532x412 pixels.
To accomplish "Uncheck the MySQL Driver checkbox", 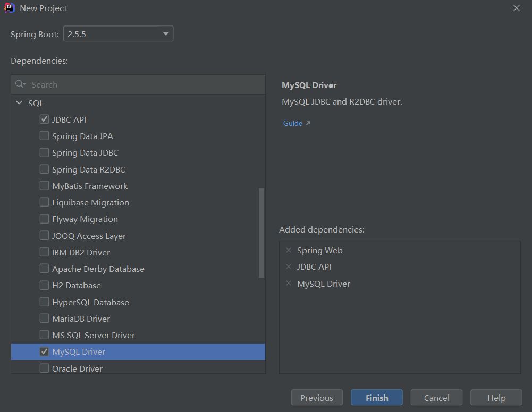I will 44,351.
